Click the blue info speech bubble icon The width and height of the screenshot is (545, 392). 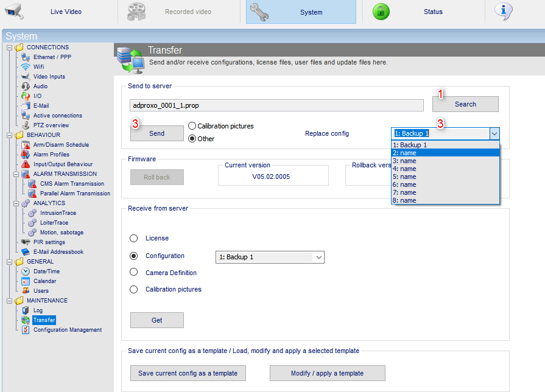[x=504, y=12]
